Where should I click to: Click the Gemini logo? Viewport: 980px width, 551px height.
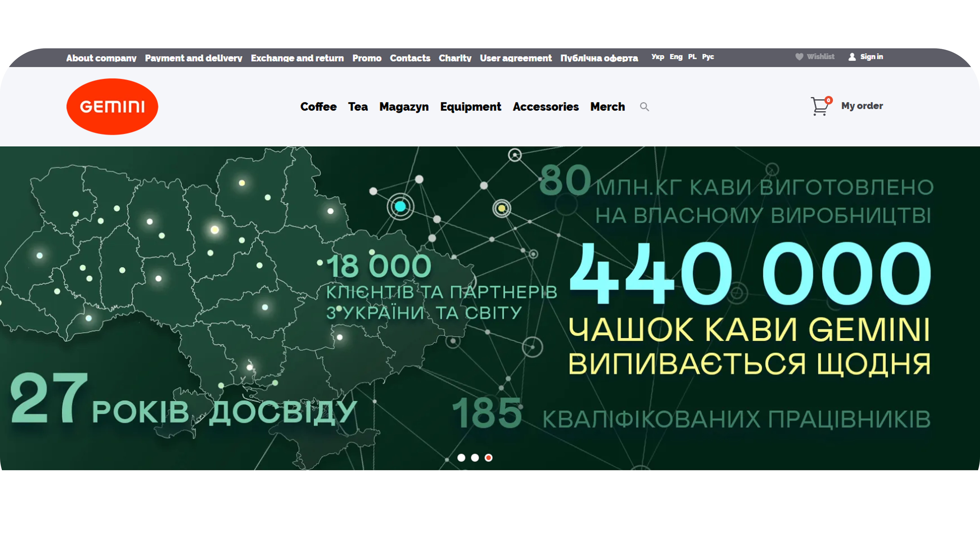[112, 106]
